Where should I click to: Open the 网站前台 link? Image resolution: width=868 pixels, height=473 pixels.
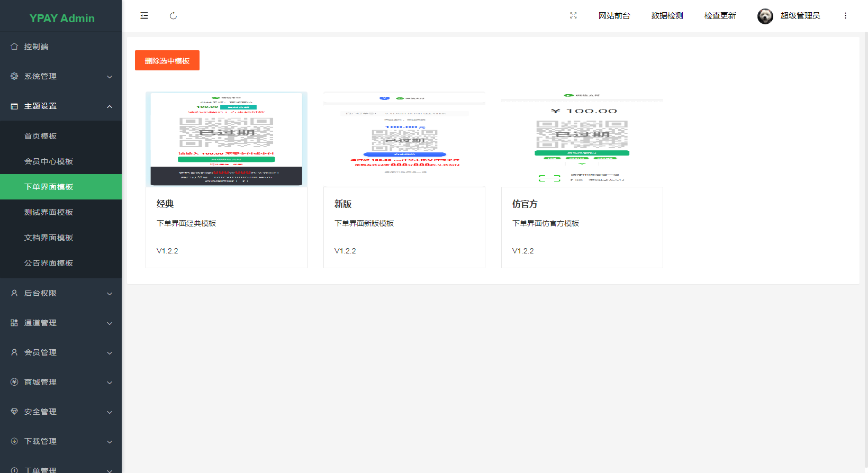[x=614, y=16]
